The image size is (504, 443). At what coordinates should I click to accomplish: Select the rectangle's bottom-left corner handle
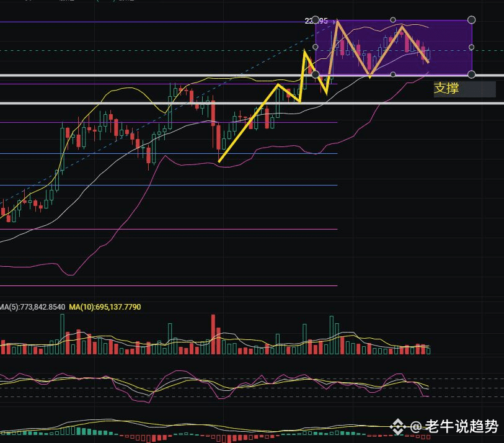point(316,74)
